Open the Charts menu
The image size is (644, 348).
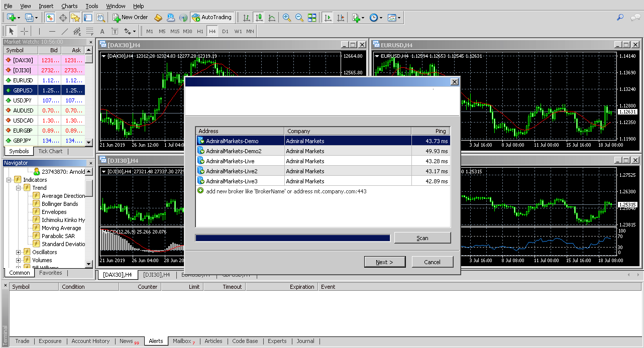click(x=69, y=6)
